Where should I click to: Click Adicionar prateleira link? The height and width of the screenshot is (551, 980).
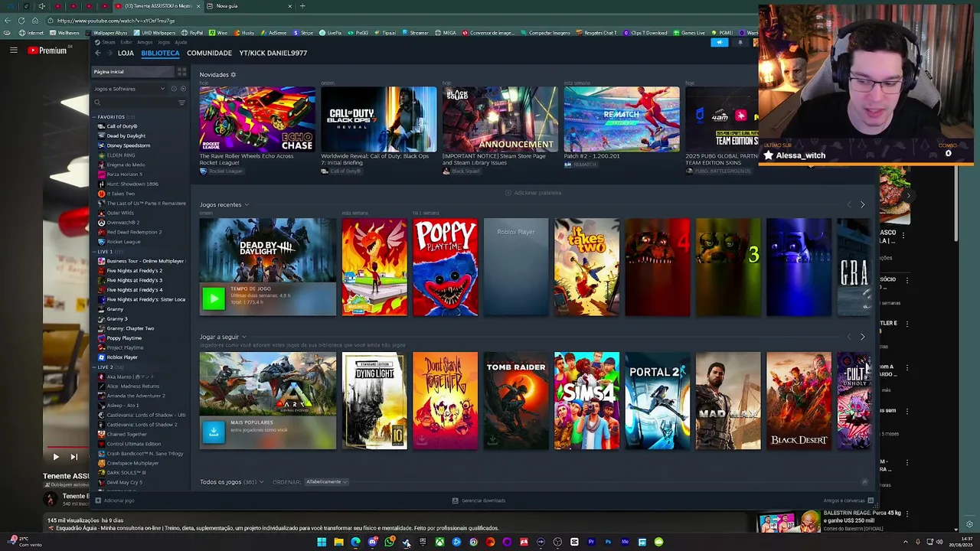533,193
